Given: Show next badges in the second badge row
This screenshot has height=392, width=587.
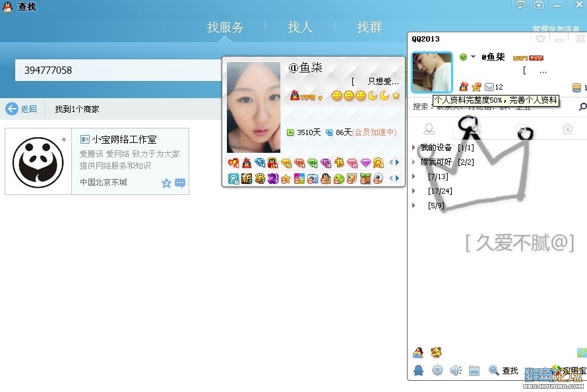Looking at the screenshot, I should coord(398,178).
